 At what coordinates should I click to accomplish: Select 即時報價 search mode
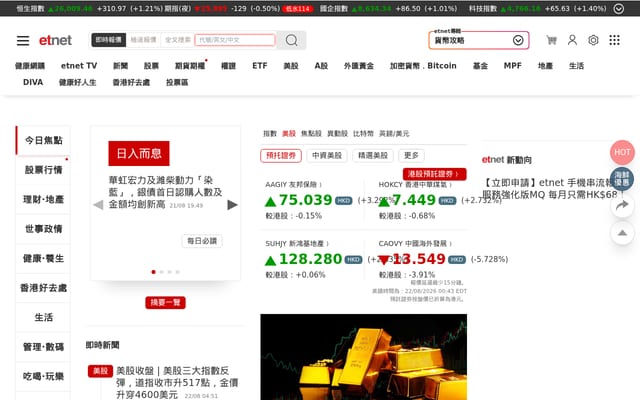(109, 40)
